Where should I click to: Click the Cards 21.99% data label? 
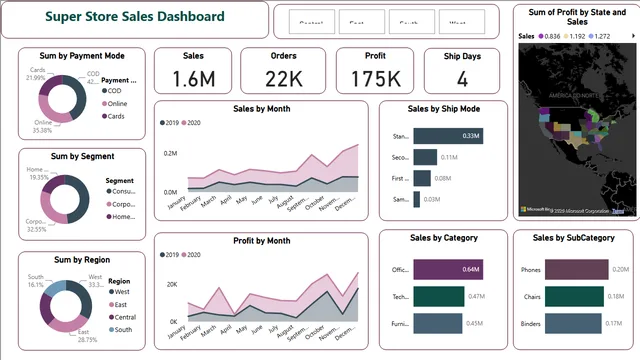point(36,74)
